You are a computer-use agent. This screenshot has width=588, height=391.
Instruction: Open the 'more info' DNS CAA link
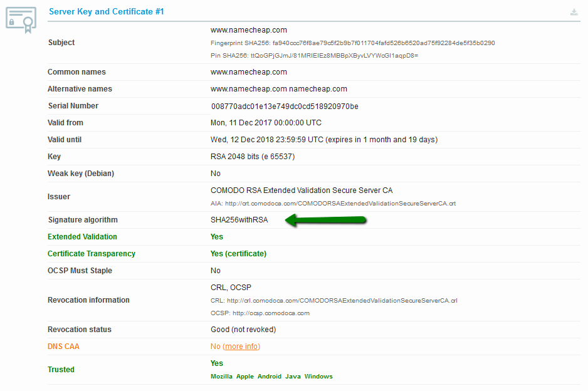(x=241, y=347)
